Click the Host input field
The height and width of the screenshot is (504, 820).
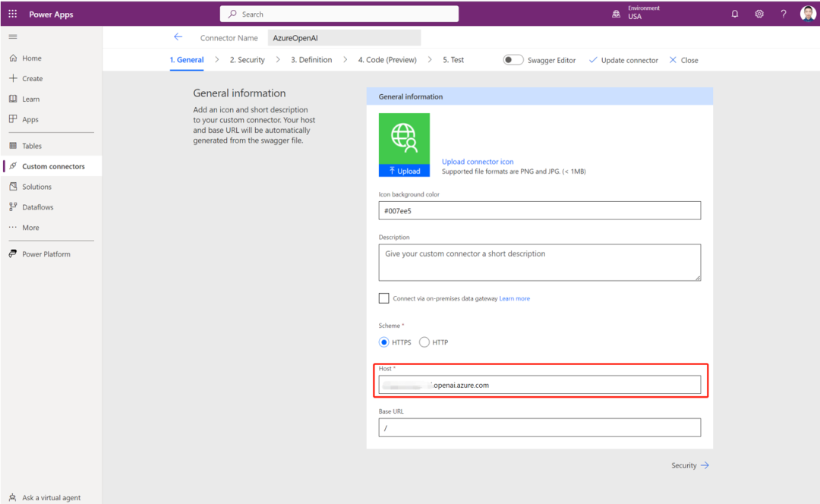pyautogui.click(x=540, y=385)
